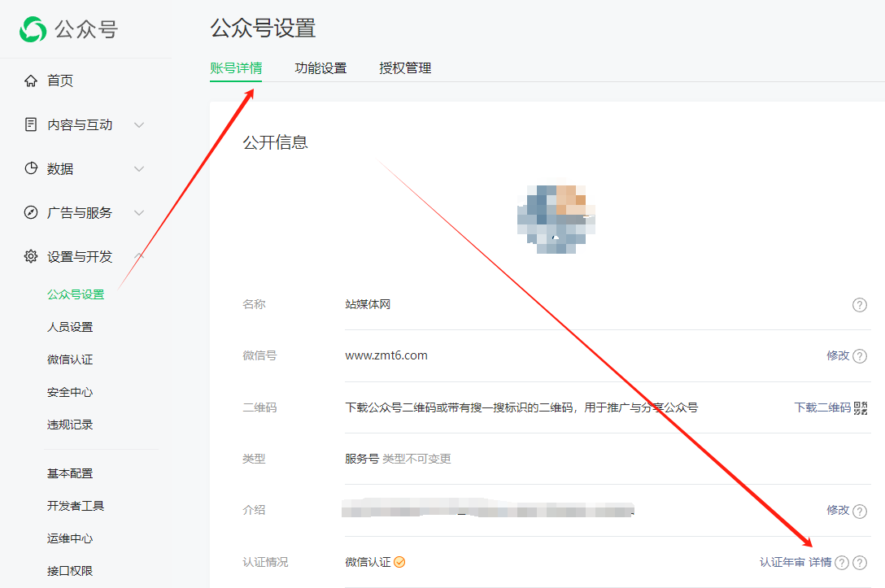Click the 公开信息 section heading
The image size is (885, 588).
coord(276,142)
